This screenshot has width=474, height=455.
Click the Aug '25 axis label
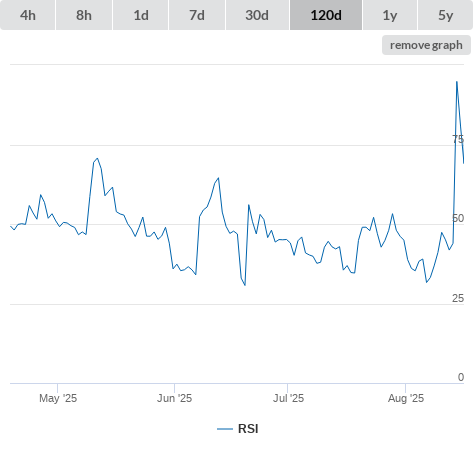[x=406, y=398]
